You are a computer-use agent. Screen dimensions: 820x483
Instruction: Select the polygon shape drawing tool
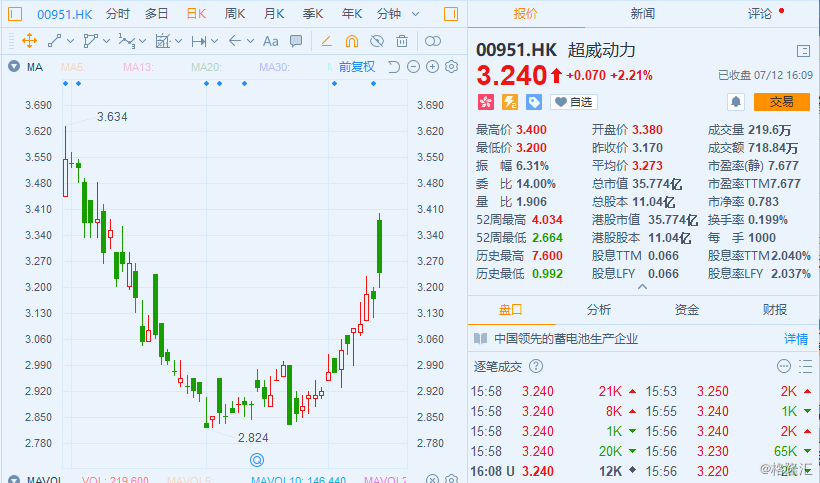tap(91, 41)
